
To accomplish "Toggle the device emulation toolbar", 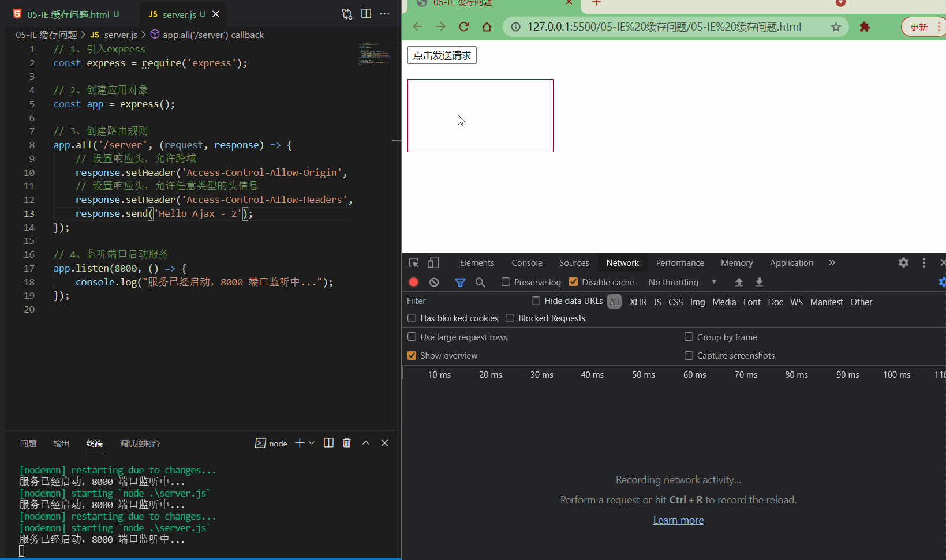I will (x=433, y=262).
